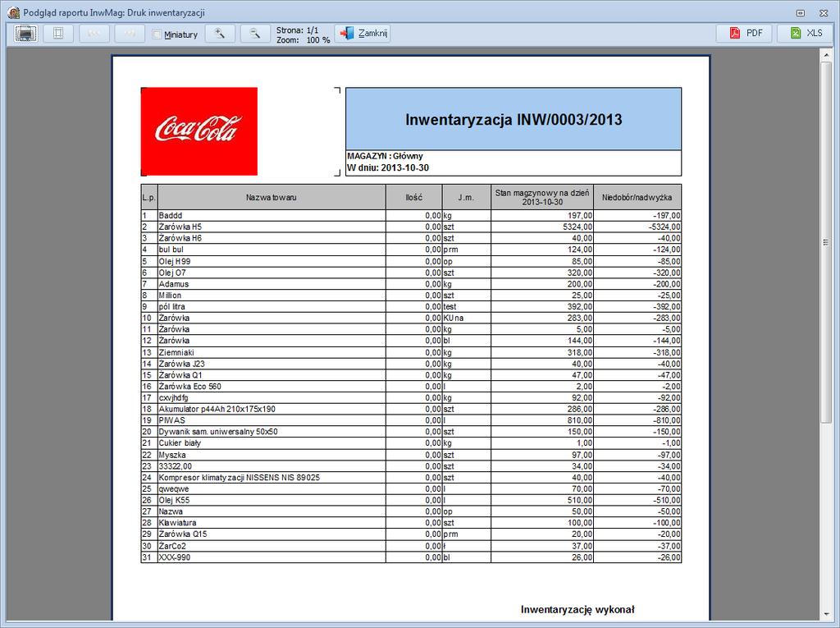Click the 'Niedobór/nadwyżka' column header
Screen dimensions: 840x628
coord(637,197)
